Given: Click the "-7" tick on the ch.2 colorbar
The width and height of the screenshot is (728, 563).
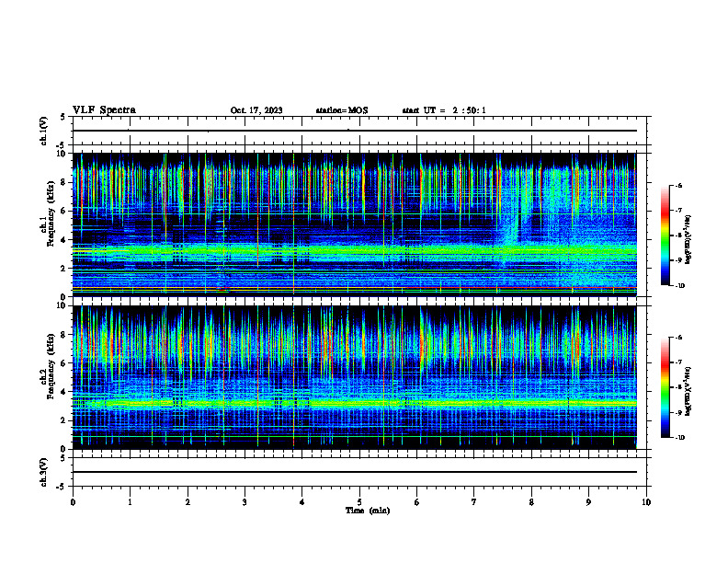Looking at the screenshot, I should tap(678, 362).
